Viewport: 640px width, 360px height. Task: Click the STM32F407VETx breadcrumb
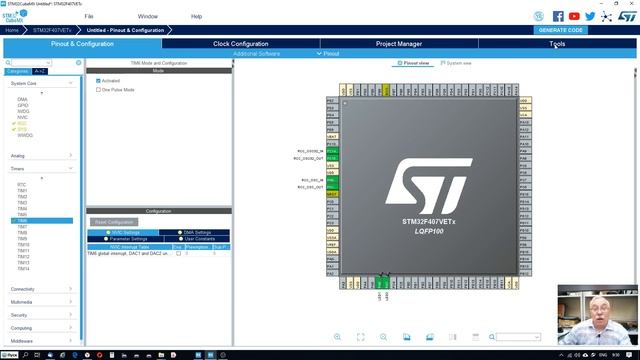click(x=52, y=30)
